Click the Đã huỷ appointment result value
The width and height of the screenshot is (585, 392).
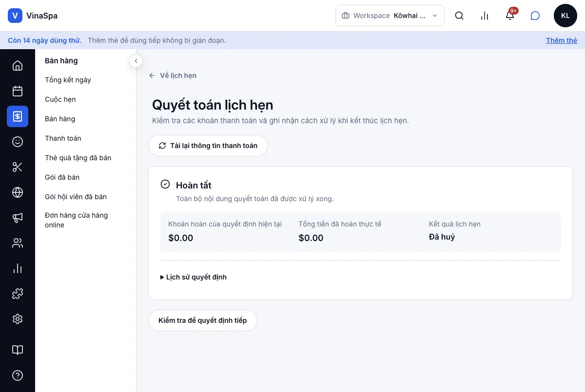pyautogui.click(x=442, y=237)
